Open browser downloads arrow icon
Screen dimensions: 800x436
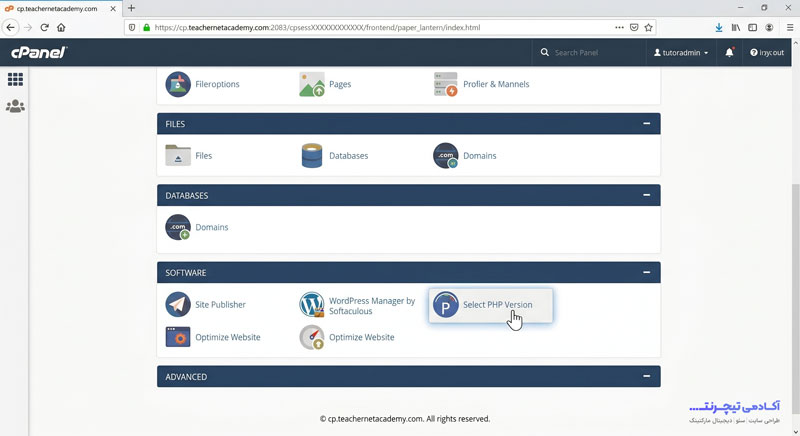point(718,28)
